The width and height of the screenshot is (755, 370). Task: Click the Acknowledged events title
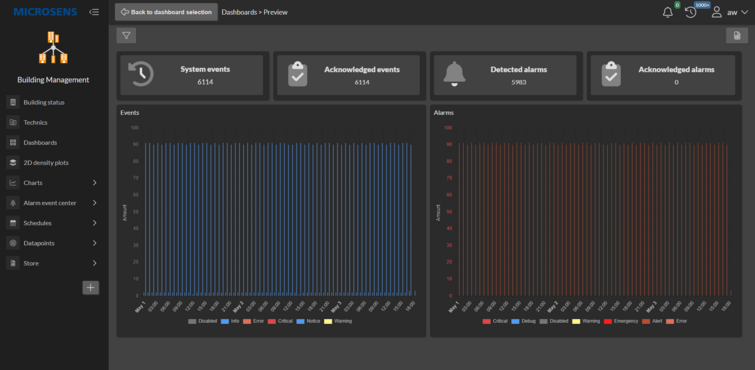362,69
